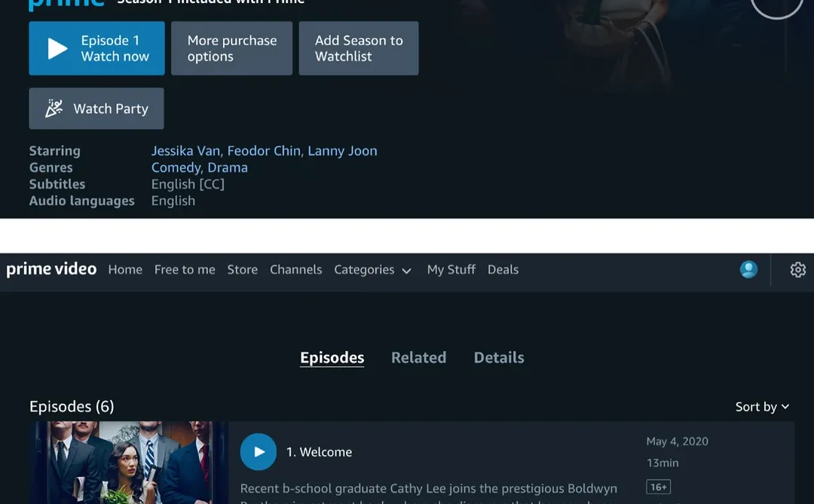The width and height of the screenshot is (814, 504).
Task: Click the English [CC] subtitles value
Action: point(188,185)
